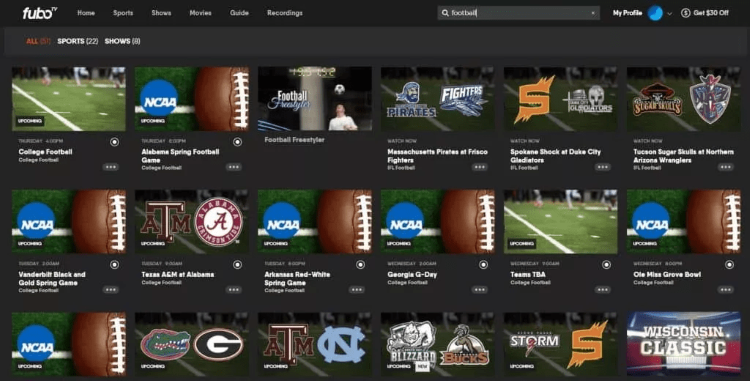Viewport: 750px width, 381px height.
Task: Click into the football search field
Action: click(518, 13)
